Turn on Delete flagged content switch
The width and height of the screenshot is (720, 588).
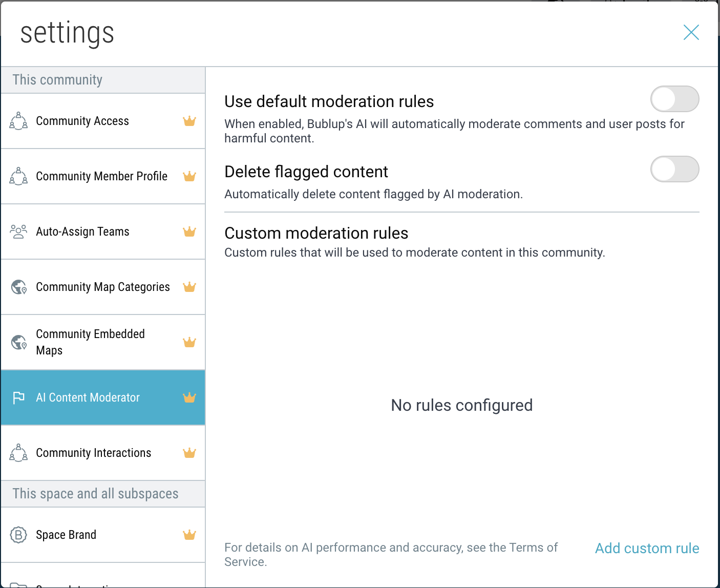tap(674, 169)
